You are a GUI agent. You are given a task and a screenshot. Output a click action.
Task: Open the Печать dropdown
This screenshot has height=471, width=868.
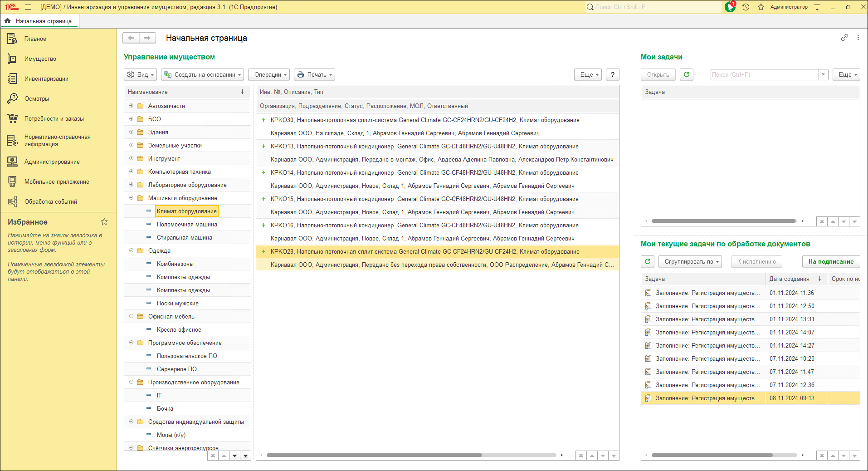tap(314, 74)
